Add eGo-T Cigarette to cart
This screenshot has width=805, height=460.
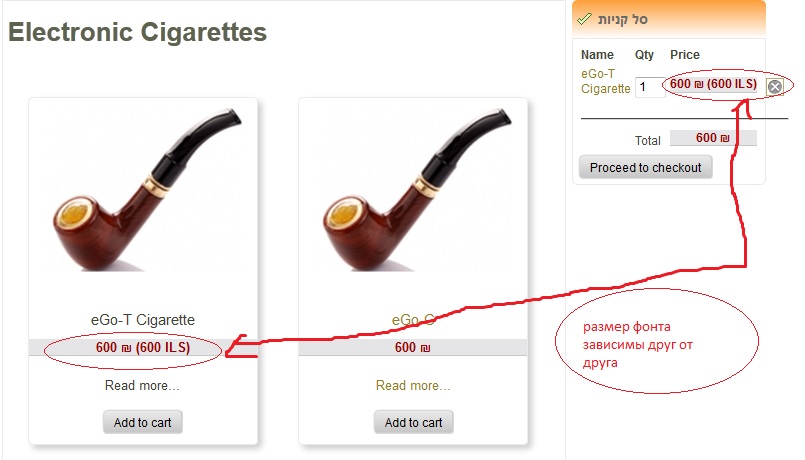pyautogui.click(x=143, y=423)
